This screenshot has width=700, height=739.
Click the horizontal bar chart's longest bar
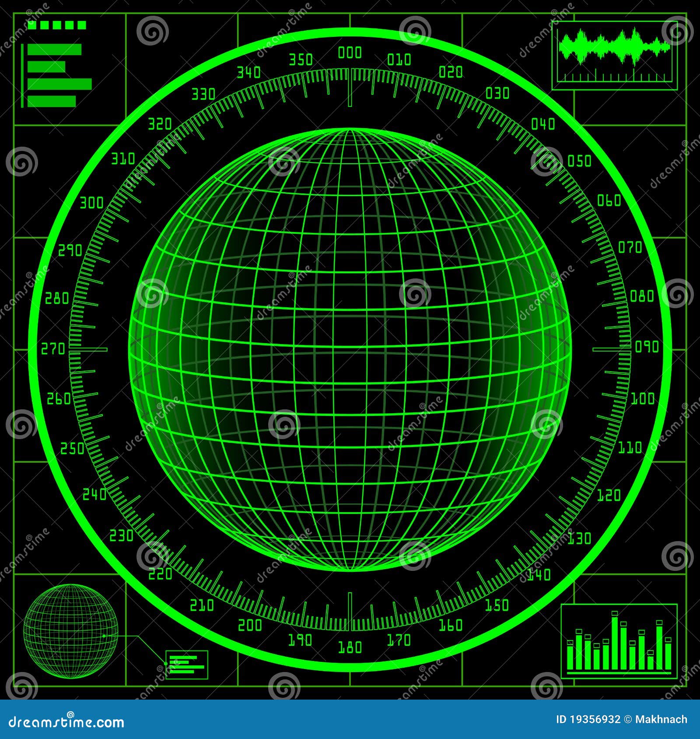point(60,84)
